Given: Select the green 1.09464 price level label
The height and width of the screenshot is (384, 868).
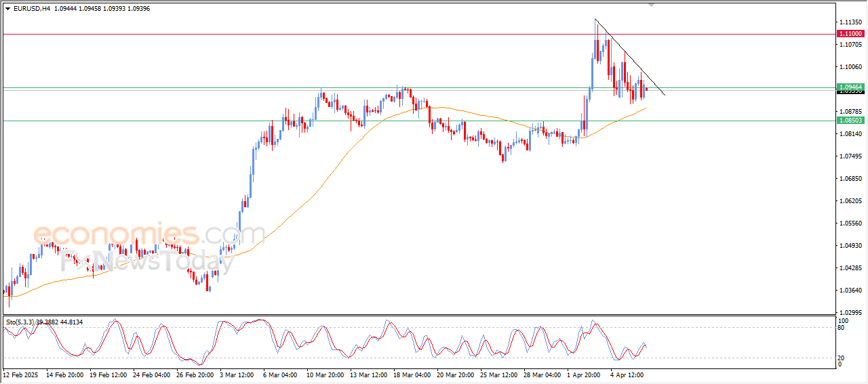Looking at the screenshot, I should [850, 87].
